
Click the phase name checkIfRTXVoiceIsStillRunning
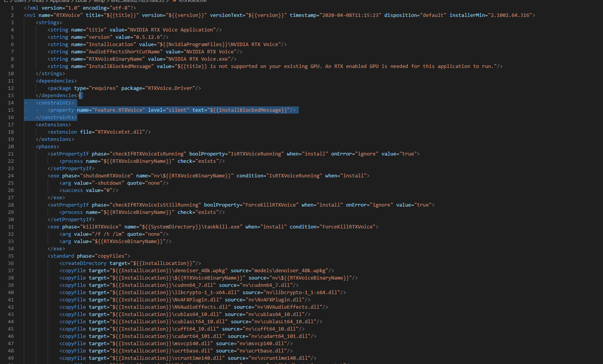(155, 205)
